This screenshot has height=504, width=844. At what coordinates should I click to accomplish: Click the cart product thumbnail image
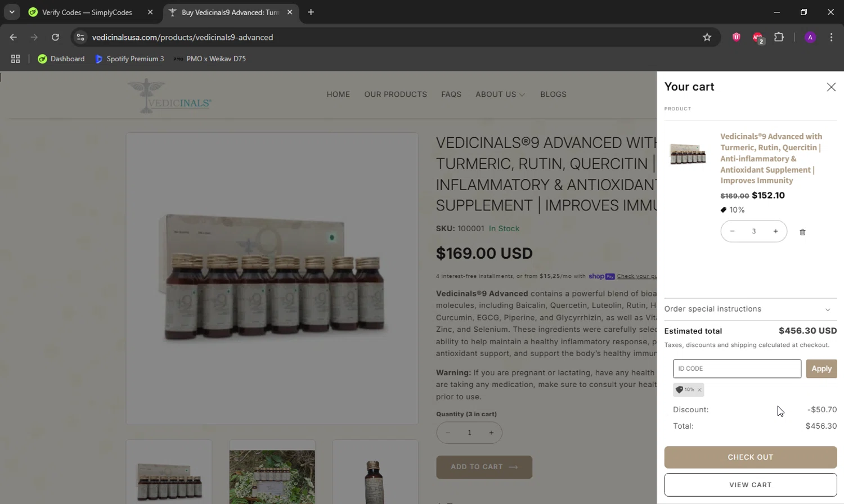point(688,154)
